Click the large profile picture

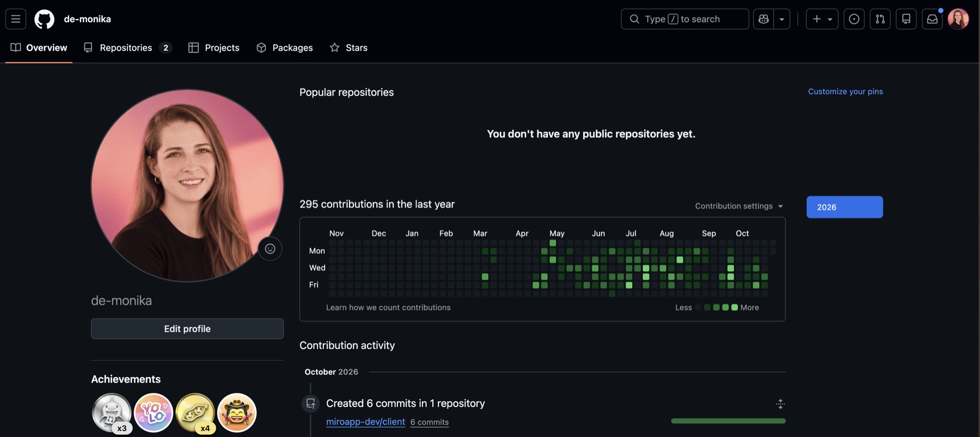click(187, 186)
